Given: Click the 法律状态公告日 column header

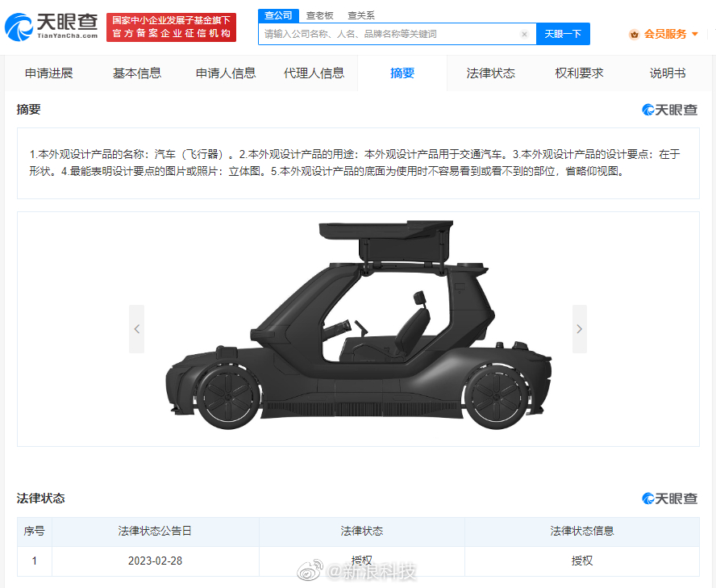Looking at the screenshot, I should (156, 532).
